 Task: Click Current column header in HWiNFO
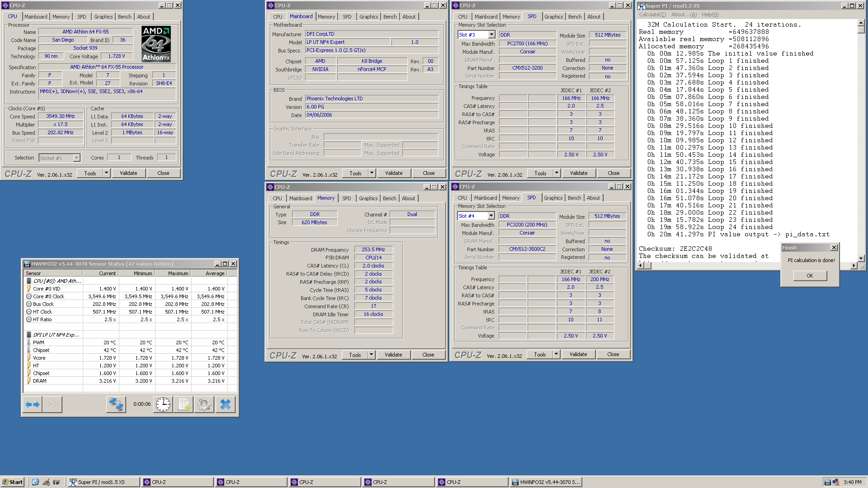click(100, 273)
